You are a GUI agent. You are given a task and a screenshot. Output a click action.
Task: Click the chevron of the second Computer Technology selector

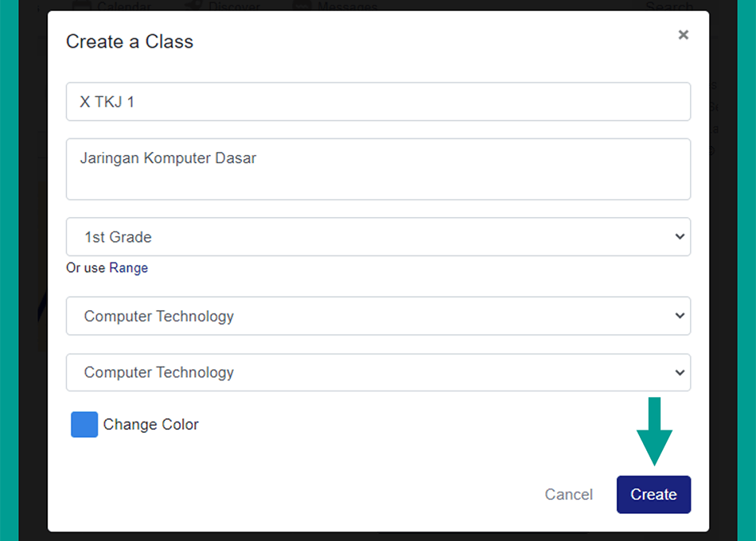(680, 372)
